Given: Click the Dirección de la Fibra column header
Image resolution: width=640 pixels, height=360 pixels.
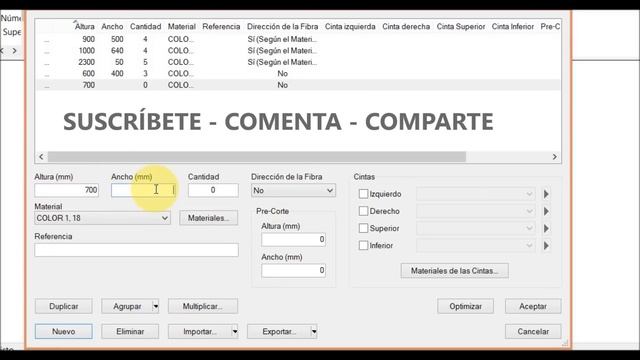Looking at the screenshot, I should (282, 27).
